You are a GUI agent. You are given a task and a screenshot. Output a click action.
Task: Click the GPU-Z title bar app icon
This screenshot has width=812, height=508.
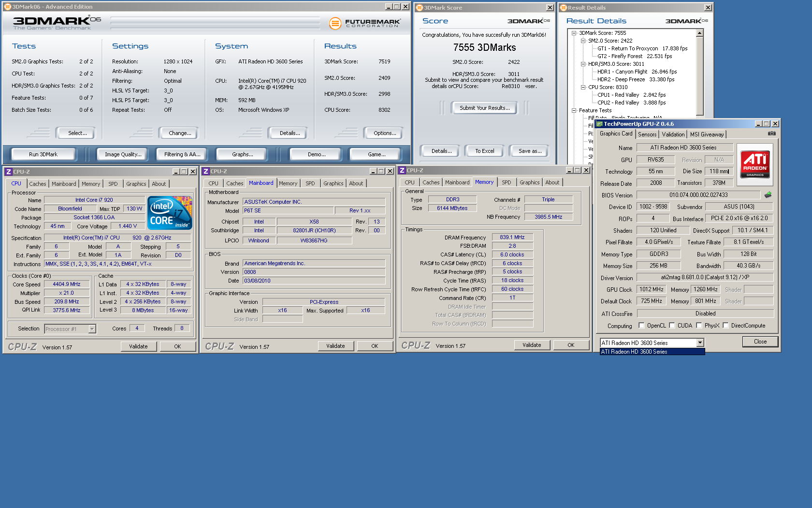(599, 124)
